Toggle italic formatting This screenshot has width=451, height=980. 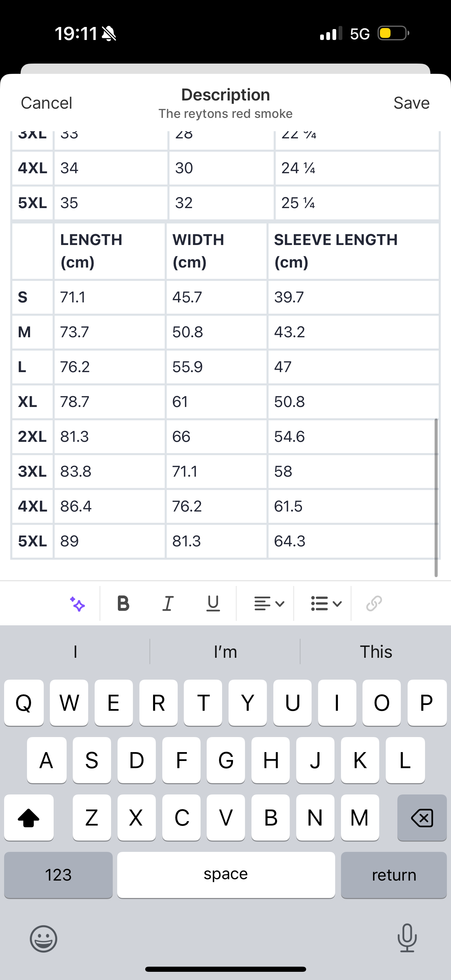[x=168, y=603]
